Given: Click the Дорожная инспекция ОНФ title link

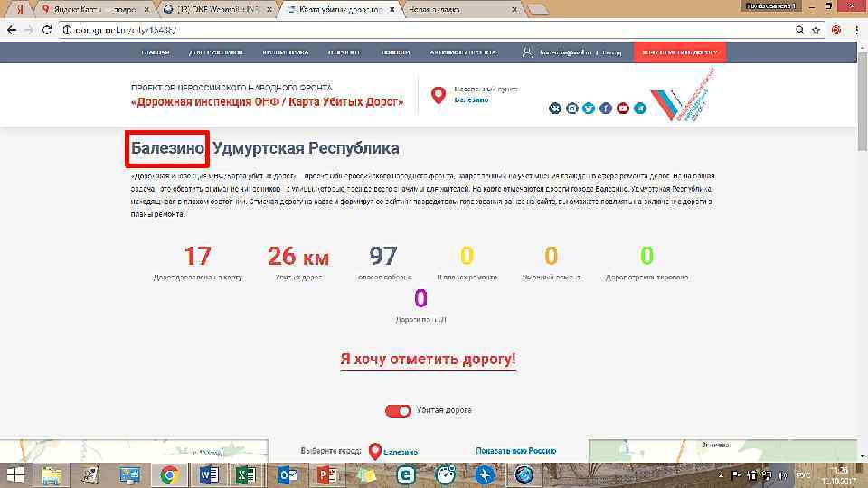Looking at the screenshot, I should click(268, 102).
